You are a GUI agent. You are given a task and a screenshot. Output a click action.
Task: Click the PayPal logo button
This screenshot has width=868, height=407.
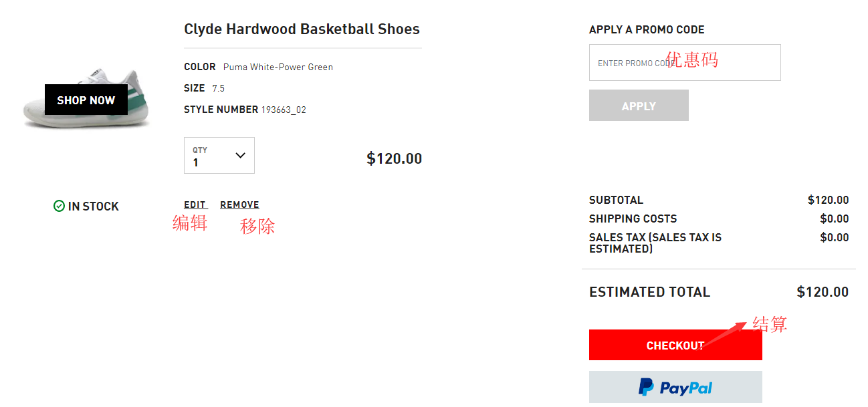[x=675, y=387]
